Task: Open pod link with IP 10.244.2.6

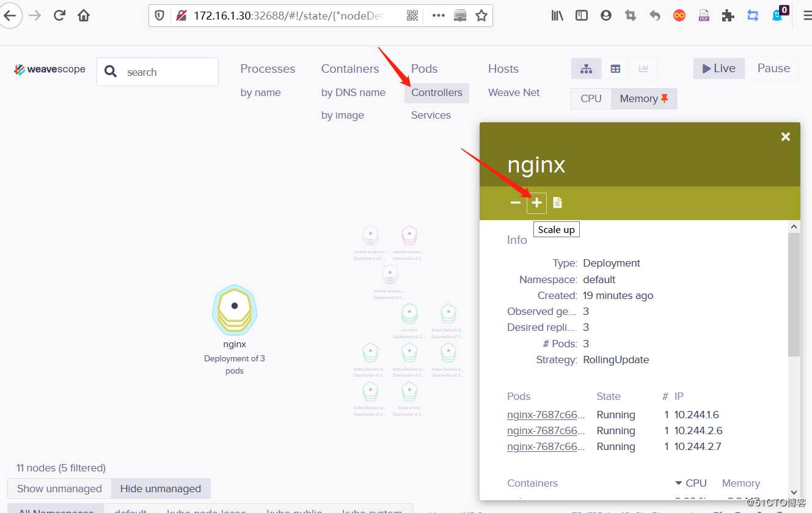Action: 546,430
